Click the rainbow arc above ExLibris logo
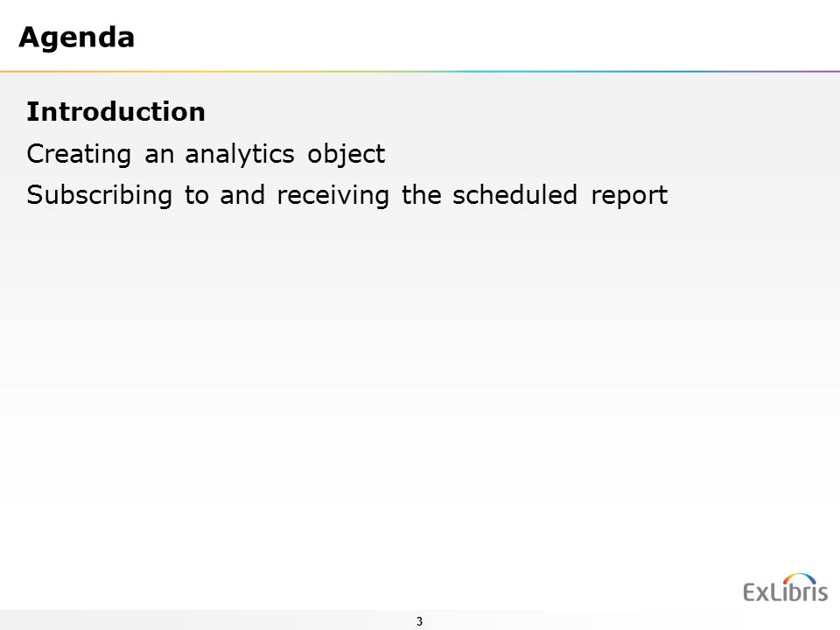This screenshot has width=840, height=630. (x=799, y=578)
